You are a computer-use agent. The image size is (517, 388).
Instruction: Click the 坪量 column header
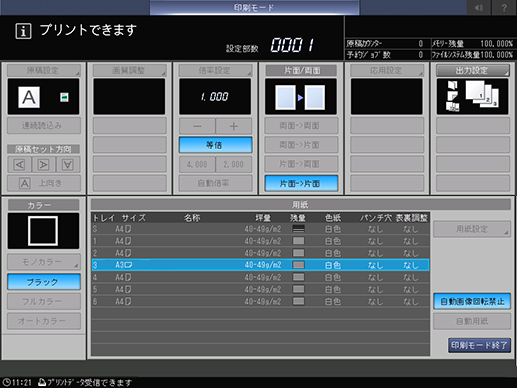point(263,218)
